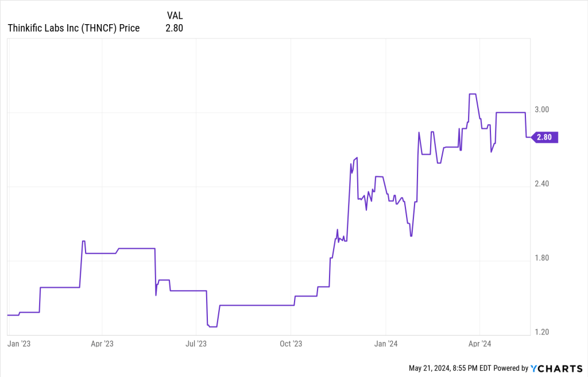This screenshot has width=588, height=377.
Task: Click the Apr '24 x-axis label
Action: [479, 344]
